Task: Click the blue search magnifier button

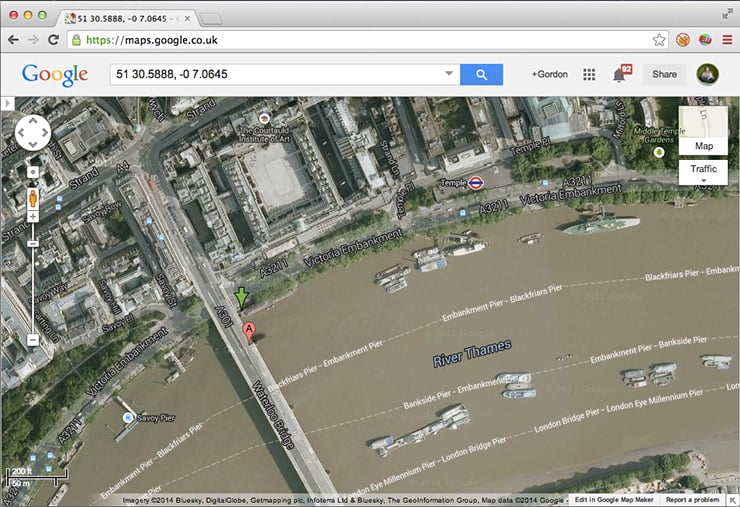Action: 481,74
